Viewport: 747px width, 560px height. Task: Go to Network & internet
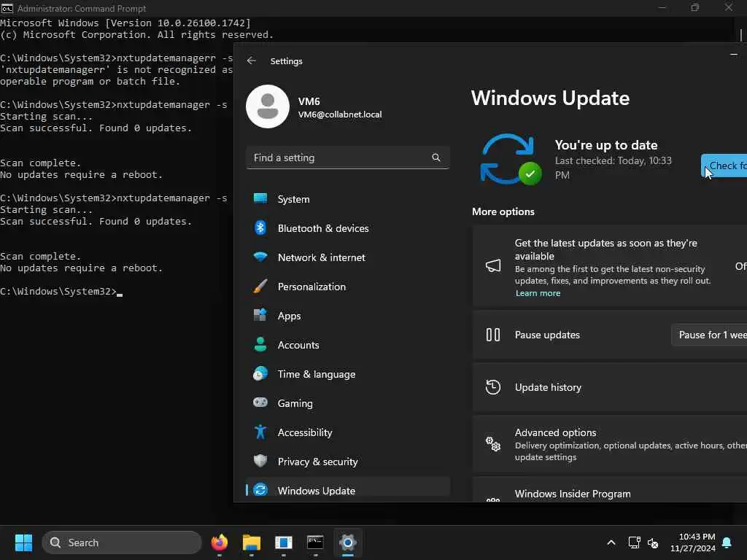[x=348, y=257]
